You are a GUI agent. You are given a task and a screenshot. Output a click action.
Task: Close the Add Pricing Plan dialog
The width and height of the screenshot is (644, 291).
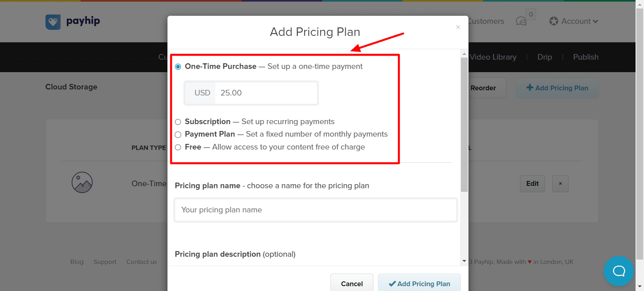pyautogui.click(x=458, y=27)
